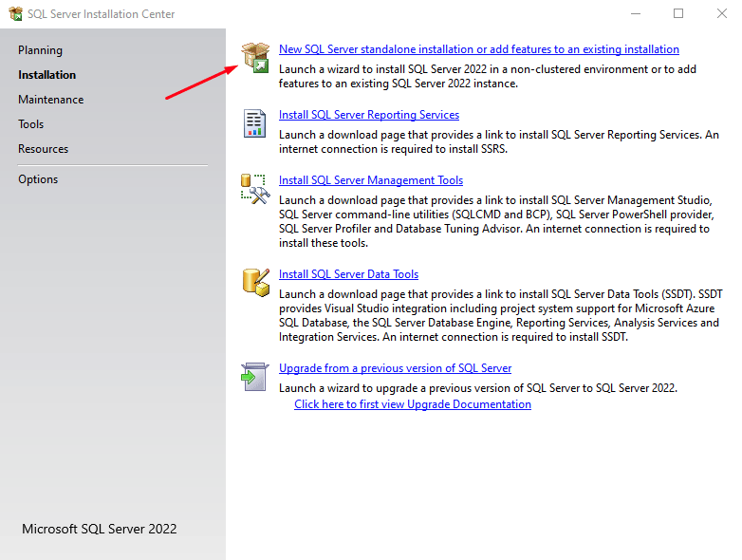Switch to the Maintenance section
Image resolution: width=742 pixels, height=560 pixels.
50,100
